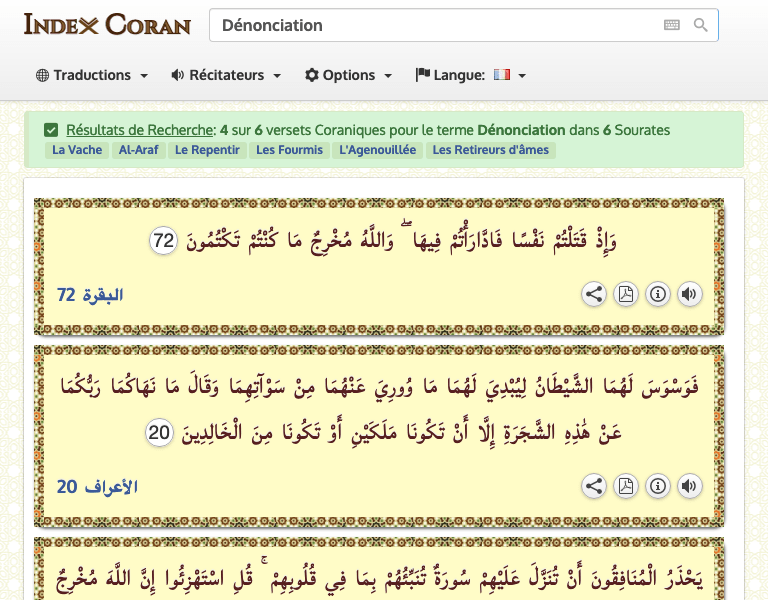
Task: Click the search magnifier icon
Action: coord(701,25)
